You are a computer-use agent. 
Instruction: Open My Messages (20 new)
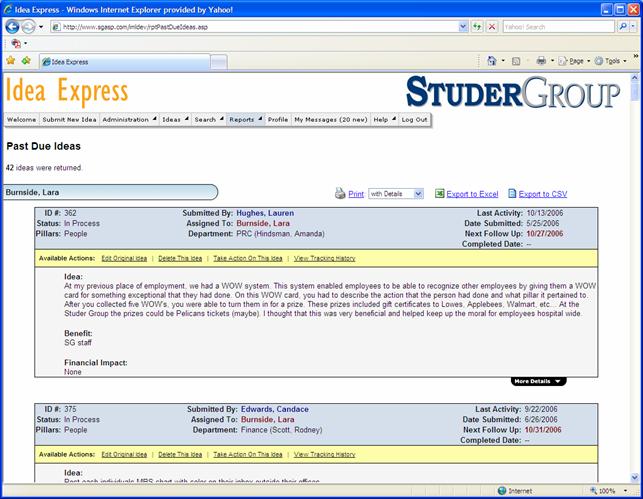[331, 119]
